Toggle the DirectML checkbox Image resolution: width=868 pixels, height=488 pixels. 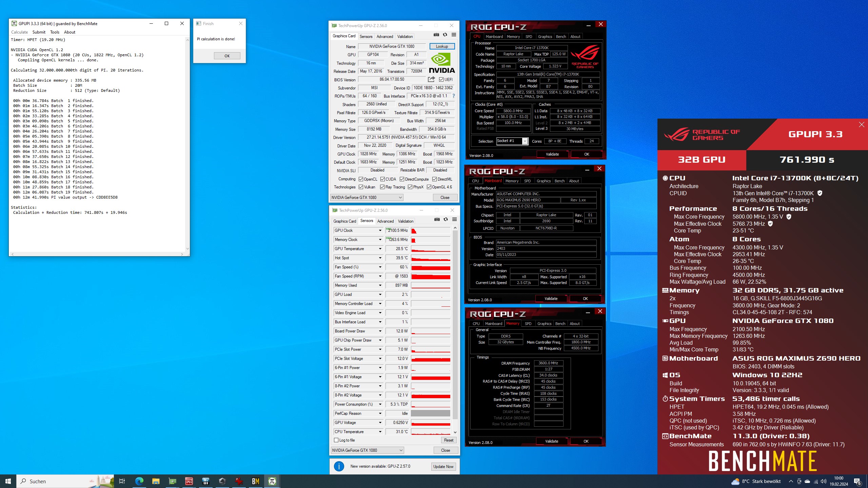point(435,179)
